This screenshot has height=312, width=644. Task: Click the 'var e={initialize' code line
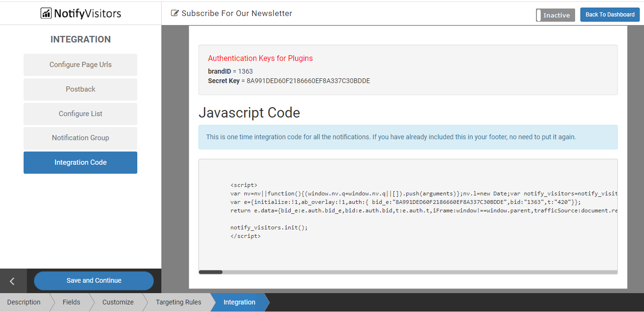tap(406, 202)
